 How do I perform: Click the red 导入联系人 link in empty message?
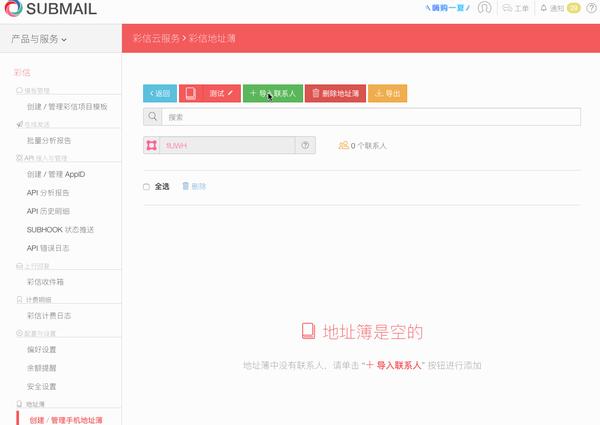point(393,365)
